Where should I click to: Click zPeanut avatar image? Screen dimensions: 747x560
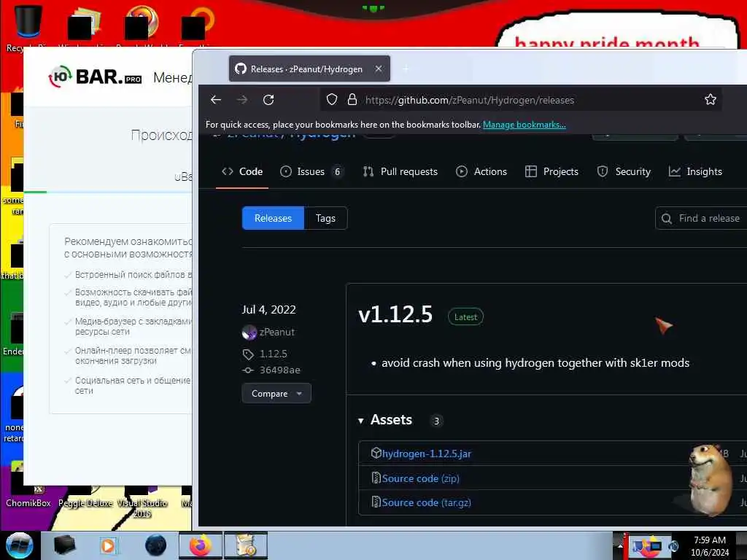(x=249, y=332)
